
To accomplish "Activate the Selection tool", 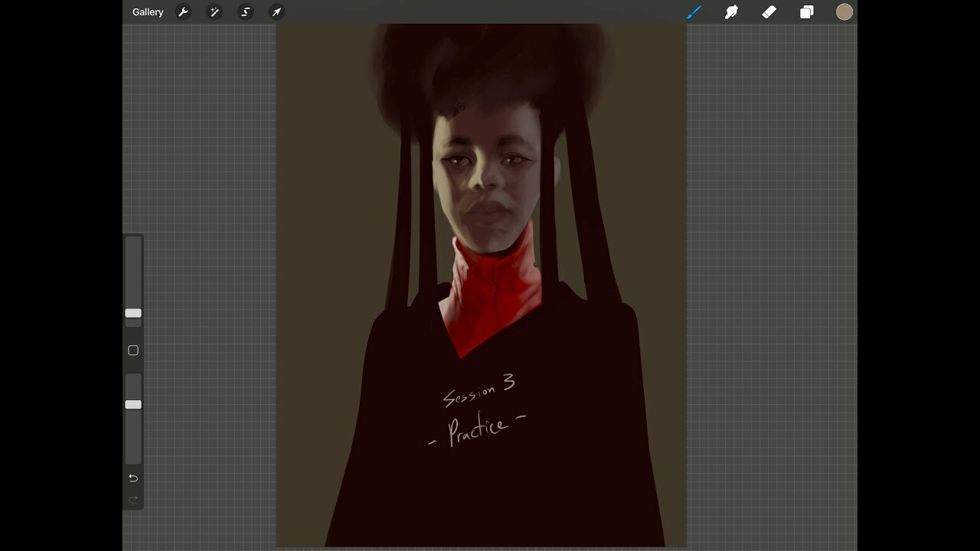I will click(x=245, y=11).
